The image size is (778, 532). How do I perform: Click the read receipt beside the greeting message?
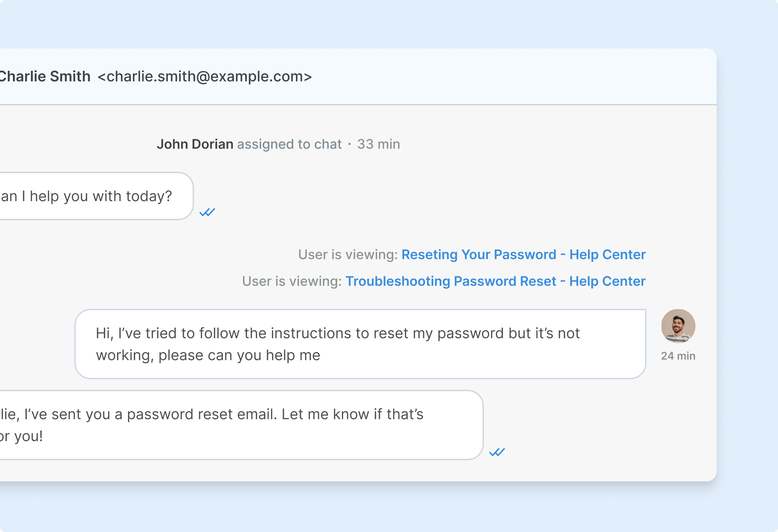pos(207,212)
